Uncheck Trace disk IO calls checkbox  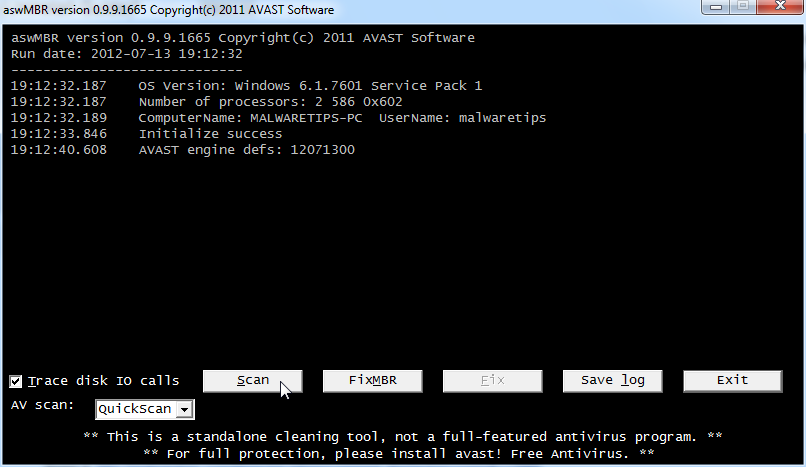coord(16,381)
